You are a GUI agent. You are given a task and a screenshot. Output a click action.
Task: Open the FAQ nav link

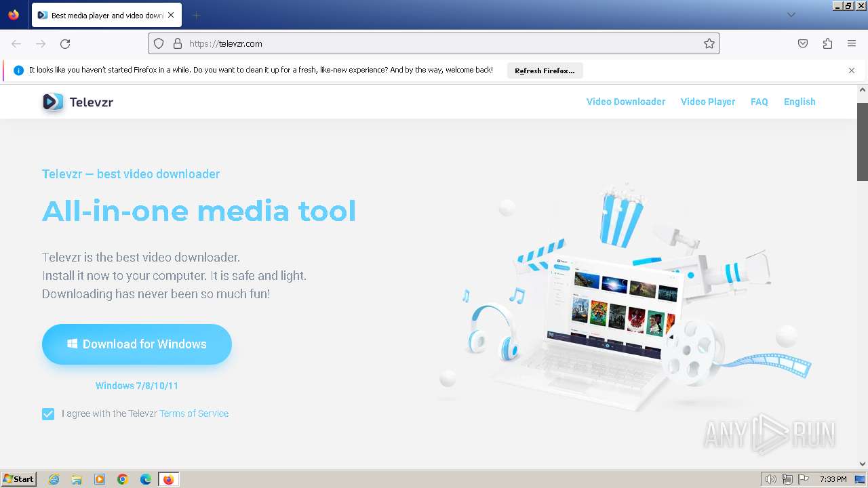759,102
